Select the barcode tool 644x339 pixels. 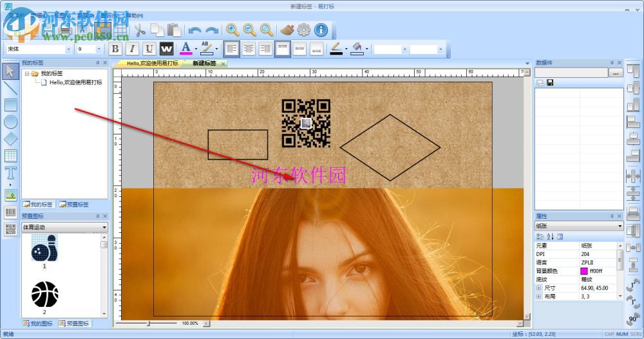click(10, 212)
